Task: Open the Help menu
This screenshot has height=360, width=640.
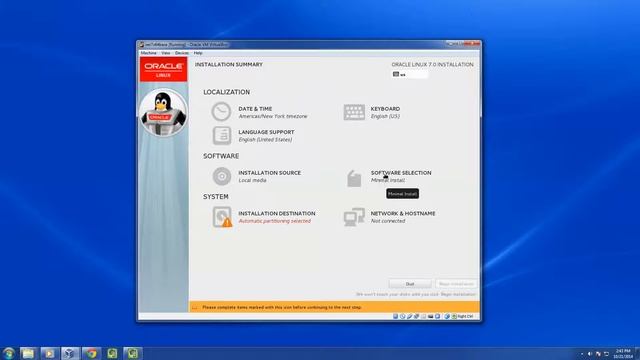Action: pos(198,53)
